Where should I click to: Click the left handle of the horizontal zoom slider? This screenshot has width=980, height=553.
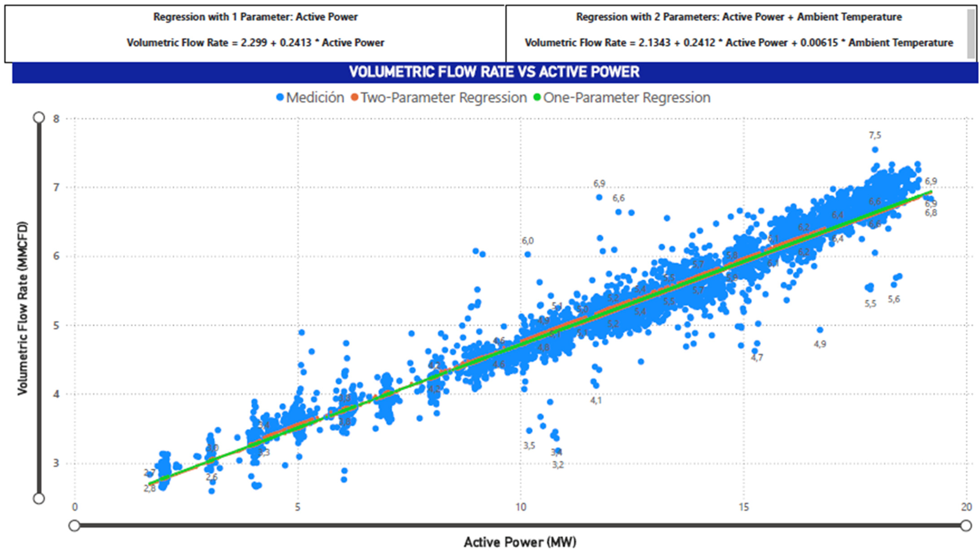75,525
